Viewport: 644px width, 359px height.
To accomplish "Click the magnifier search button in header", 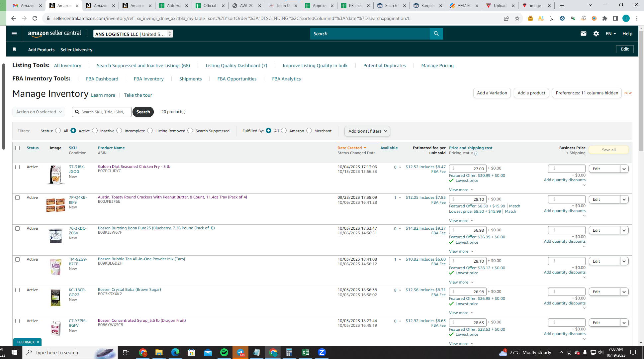I will [x=436, y=34].
